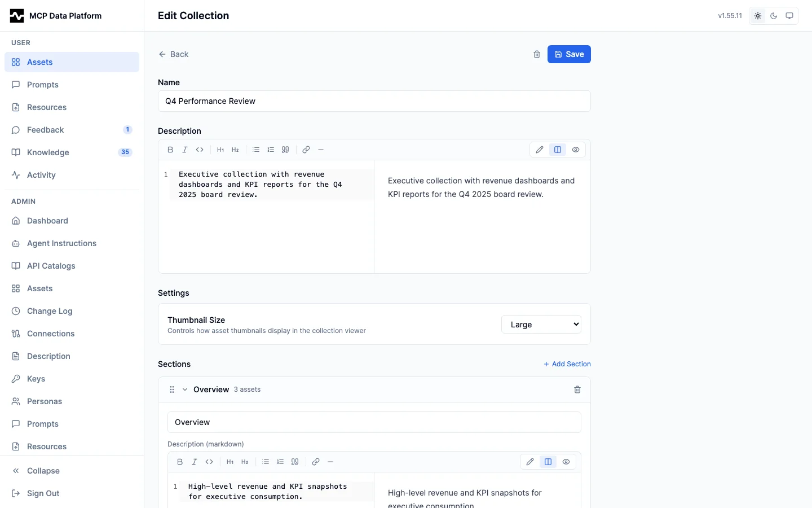Image resolution: width=812 pixels, height=508 pixels.
Task: Go back using the Back link
Action: 174,54
